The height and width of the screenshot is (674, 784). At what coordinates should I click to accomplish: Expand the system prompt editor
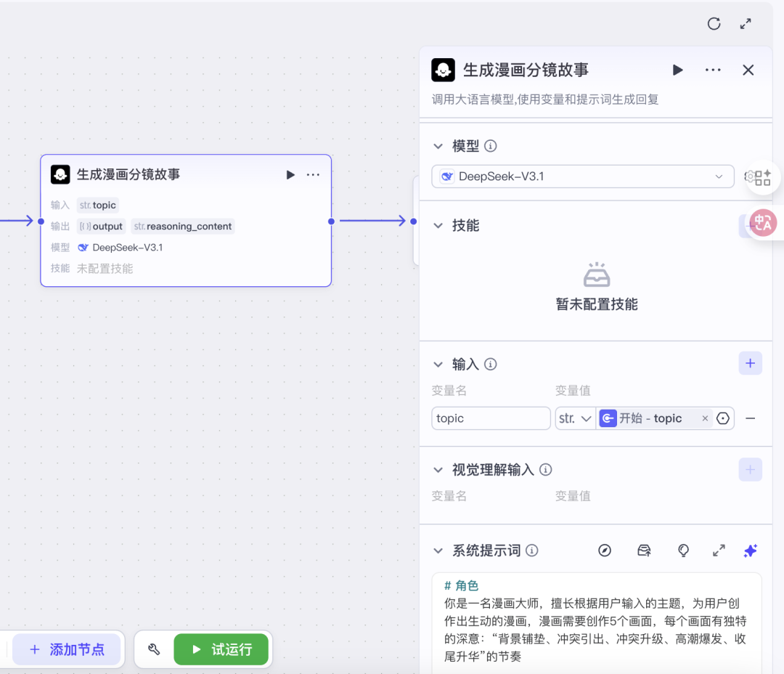tap(719, 551)
